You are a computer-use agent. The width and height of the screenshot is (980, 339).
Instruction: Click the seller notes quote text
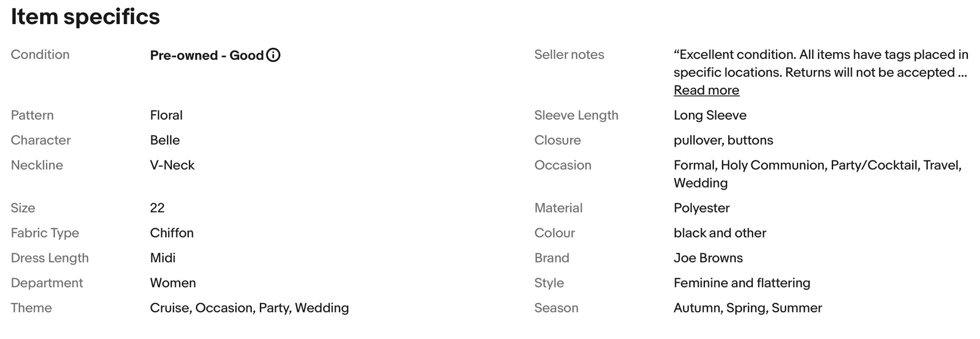pyautogui.click(x=820, y=63)
